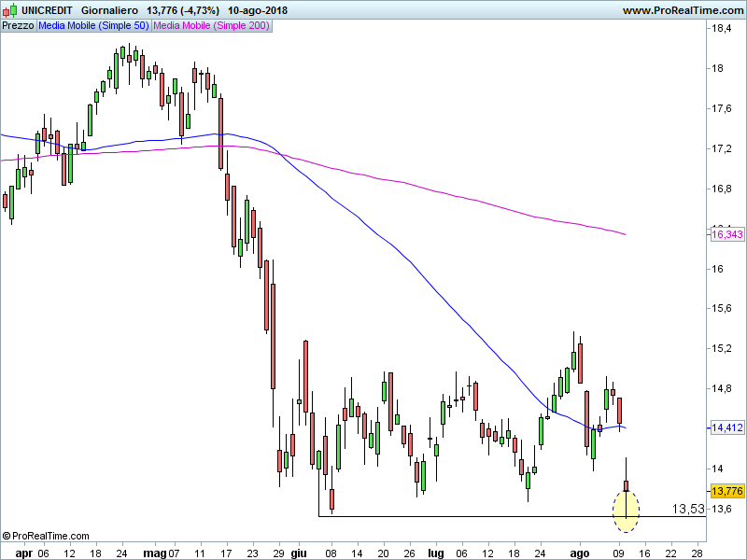Click the 18,4 price axis label
Screen dimensions: 747x560
[721, 29]
